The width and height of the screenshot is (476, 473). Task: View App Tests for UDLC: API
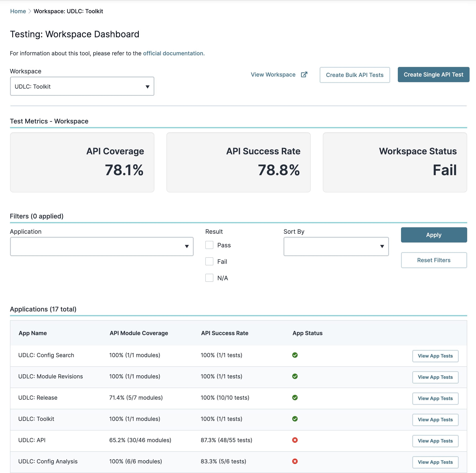(x=435, y=441)
